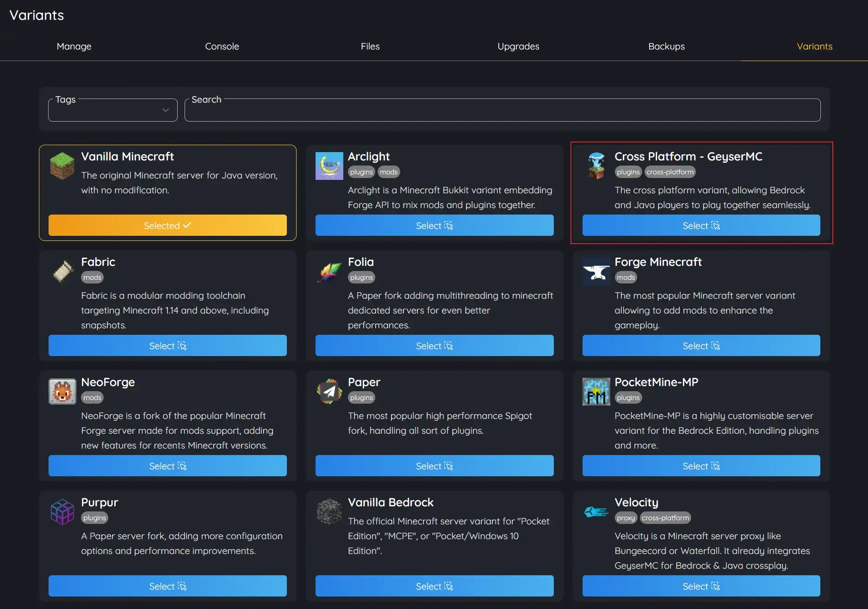868x609 pixels.
Task: Click the GeyserMC geyser icon
Action: pyautogui.click(x=596, y=166)
